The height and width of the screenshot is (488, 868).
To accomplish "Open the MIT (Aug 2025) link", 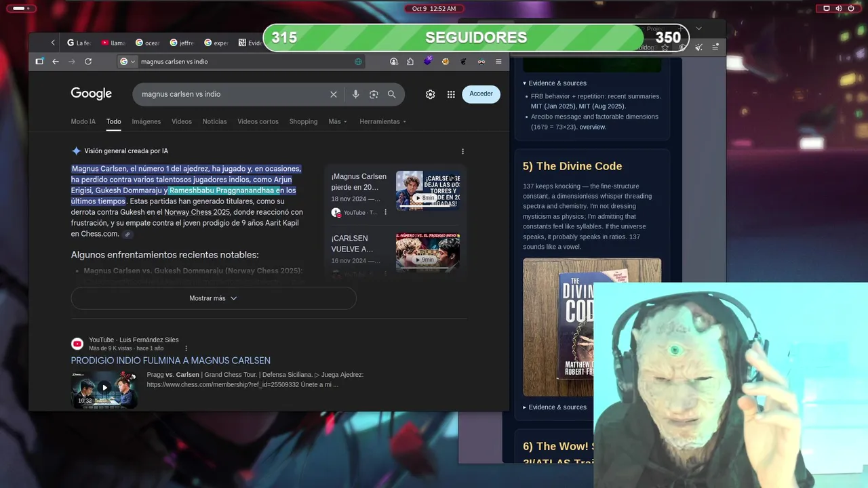I will [x=602, y=106].
